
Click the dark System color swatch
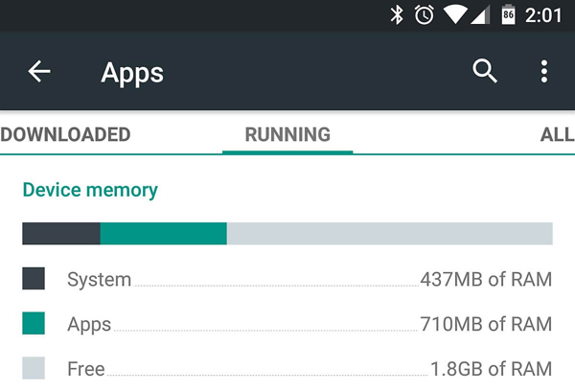tap(34, 278)
